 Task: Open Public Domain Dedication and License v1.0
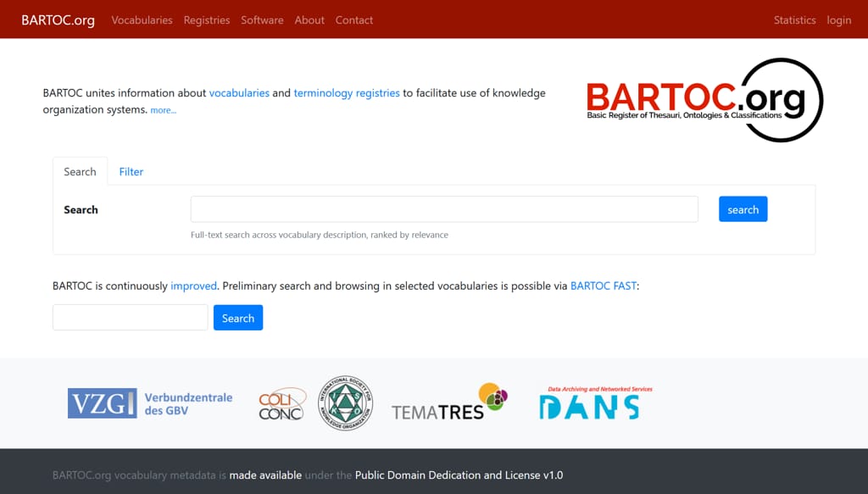(x=459, y=475)
